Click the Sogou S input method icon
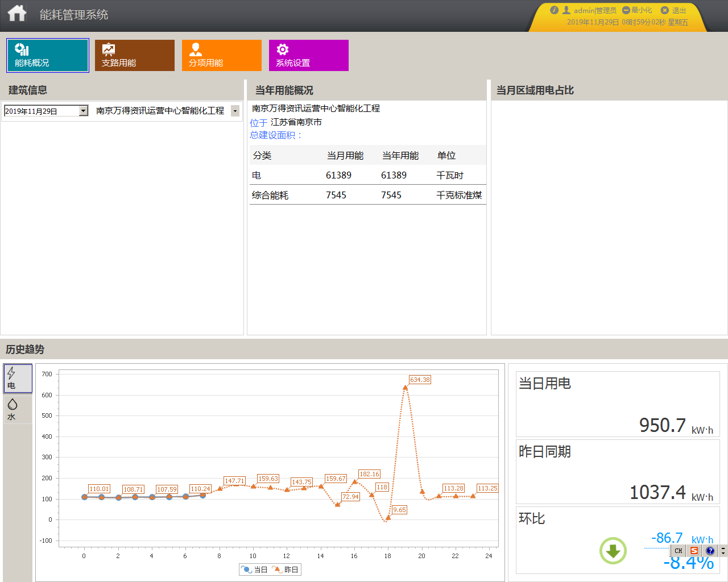Screen dimensions: 728x582 [x=694, y=551]
